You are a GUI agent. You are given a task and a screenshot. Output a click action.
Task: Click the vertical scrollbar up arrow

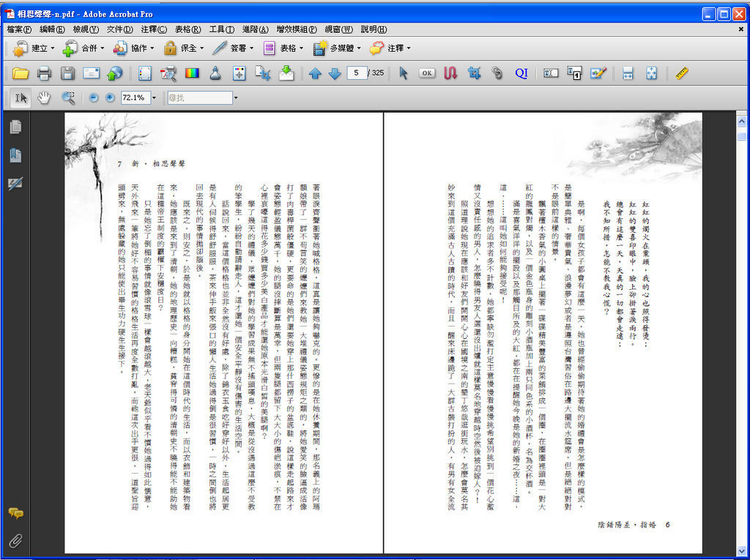click(741, 121)
